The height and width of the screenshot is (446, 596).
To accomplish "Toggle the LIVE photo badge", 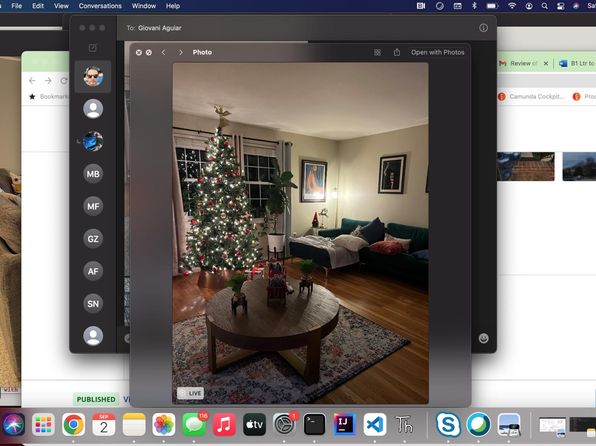I will click(190, 393).
